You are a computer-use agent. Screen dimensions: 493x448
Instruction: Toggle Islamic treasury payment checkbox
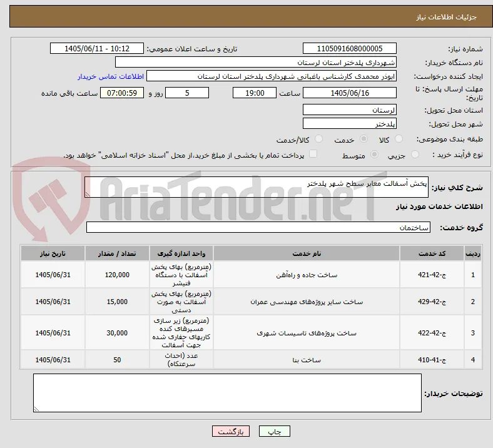[313, 154]
